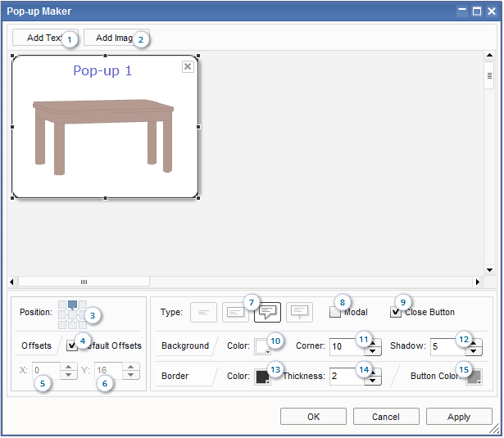Open the Background color picker
Screen dimensions: 504x438
click(262, 346)
